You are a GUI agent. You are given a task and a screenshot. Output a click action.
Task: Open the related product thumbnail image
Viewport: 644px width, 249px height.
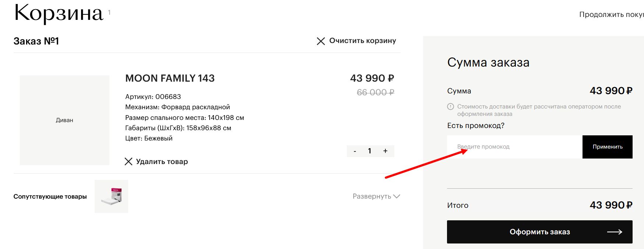[x=112, y=196]
